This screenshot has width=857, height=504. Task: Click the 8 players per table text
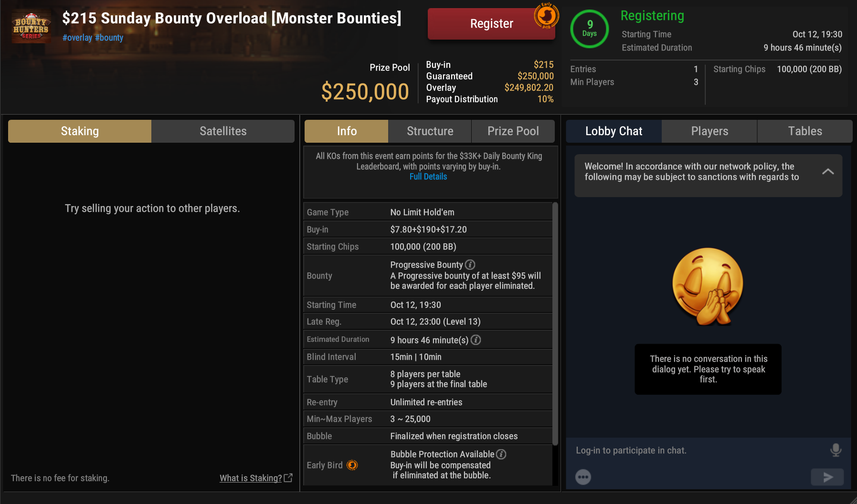pyautogui.click(x=425, y=374)
